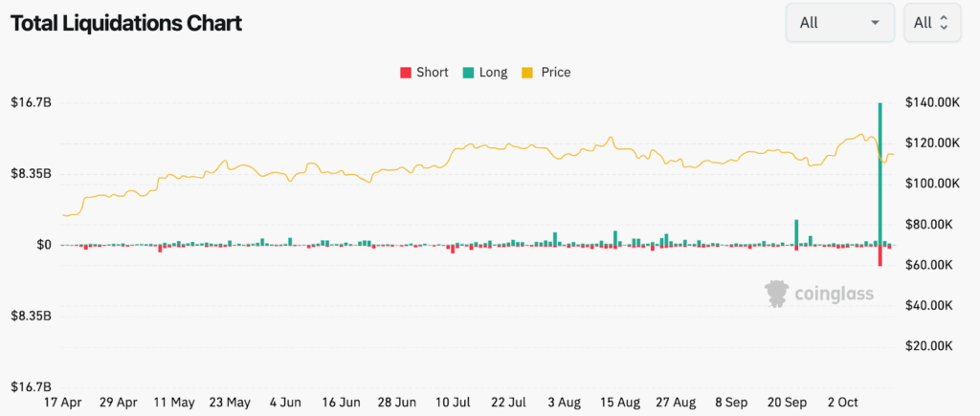
Task: Select the tallest green long liquidation bar
Action: tap(880, 172)
